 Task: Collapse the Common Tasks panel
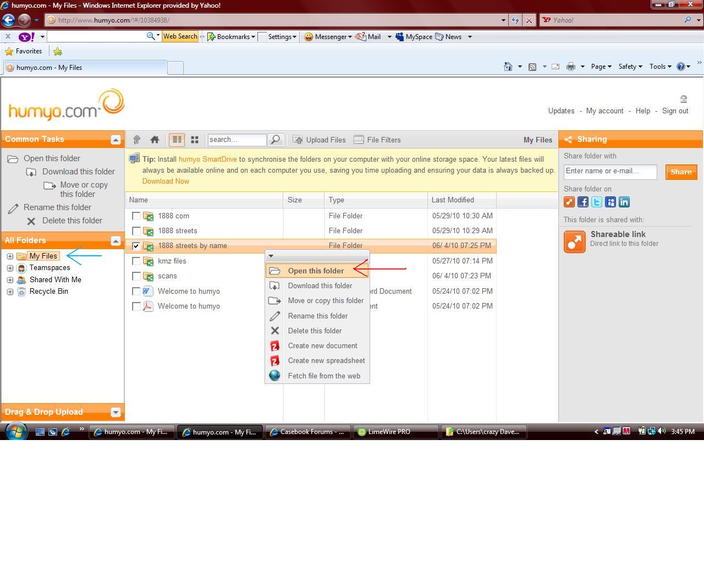(x=116, y=140)
